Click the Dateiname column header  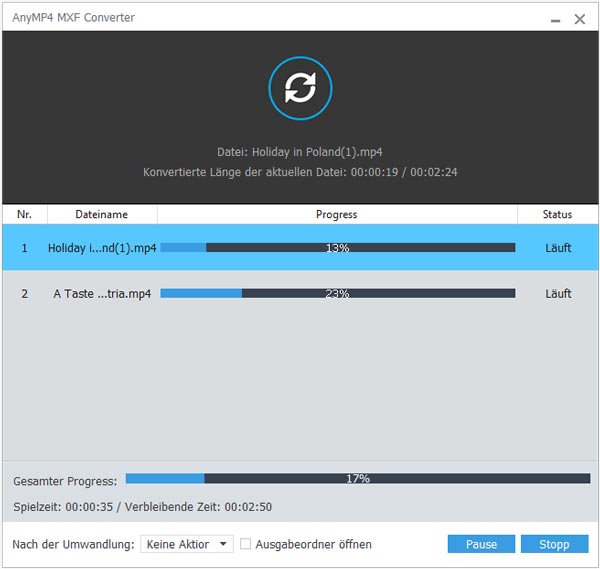pos(102,214)
